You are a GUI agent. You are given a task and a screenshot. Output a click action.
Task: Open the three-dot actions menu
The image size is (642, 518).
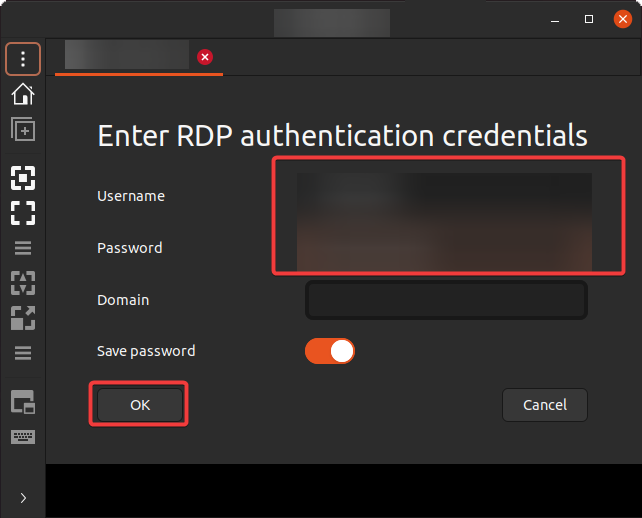[23, 59]
